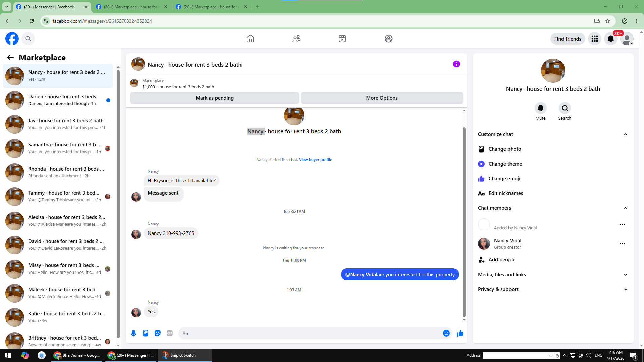This screenshot has height=362, width=644.
Task: Switch to the Messenger | Facebook tab
Action: 52,7
